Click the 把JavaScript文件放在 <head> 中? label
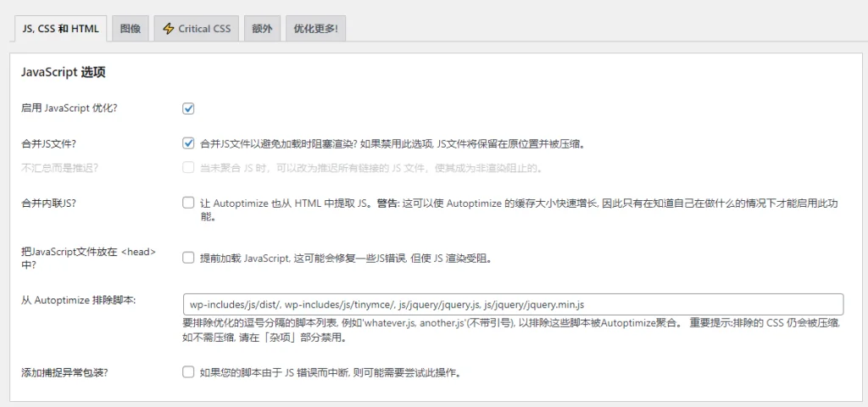 coord(88,258)
